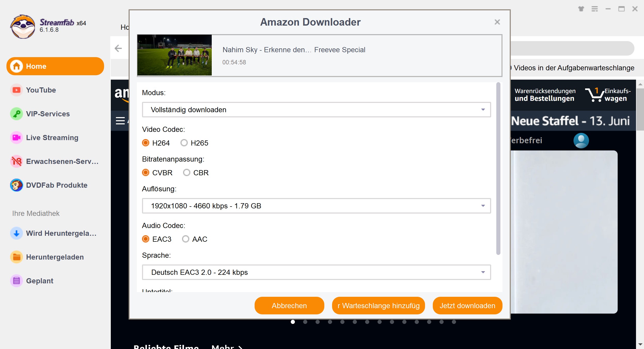Click the video duration 00:54:58
This screenshot has width=644, height=349.
point(234,62)
